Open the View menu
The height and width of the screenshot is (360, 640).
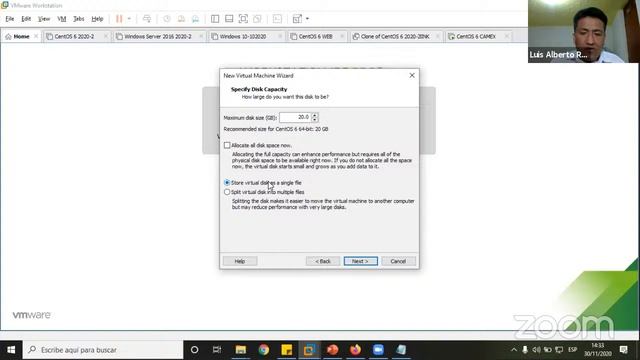click(x=44, y=19)
